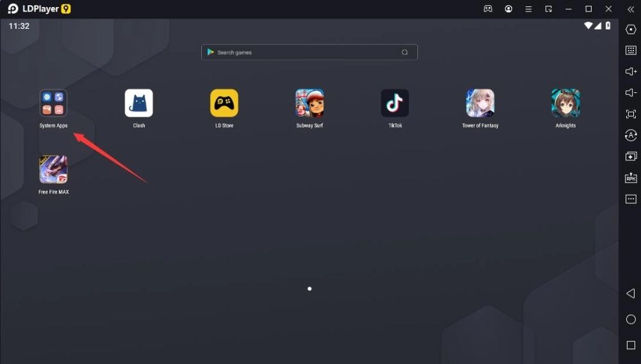
Task: Close the LDPlayer window
Action: click(x=609, y=8)
